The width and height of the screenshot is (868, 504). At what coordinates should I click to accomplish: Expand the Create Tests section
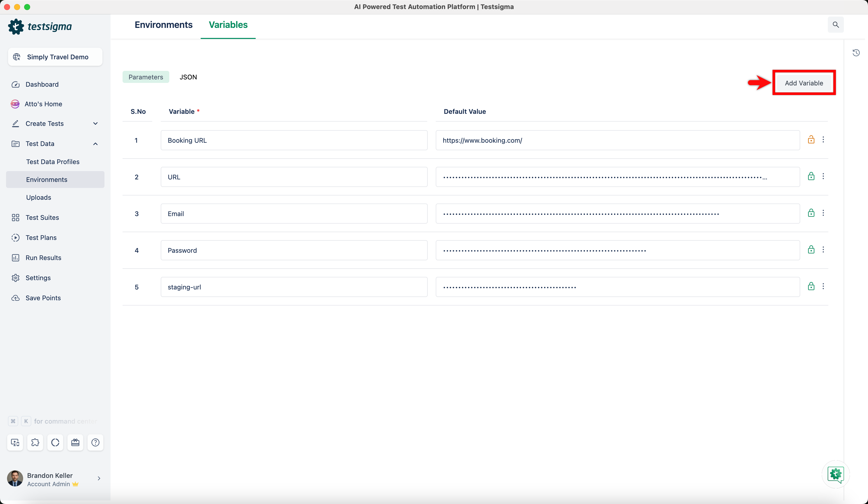click(95, 123)
